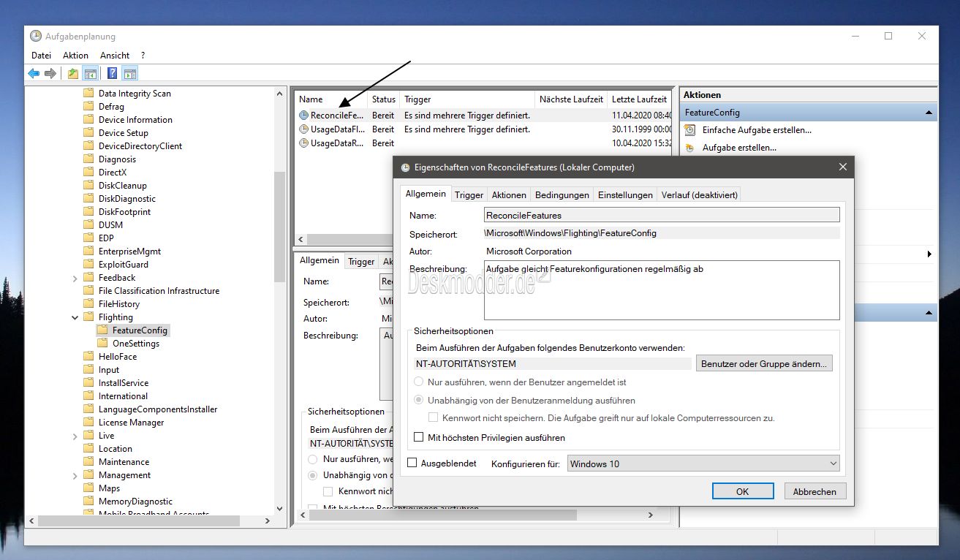Open the Aktion menu
This screenshot has width=960, height=560.
click(75, 56)
